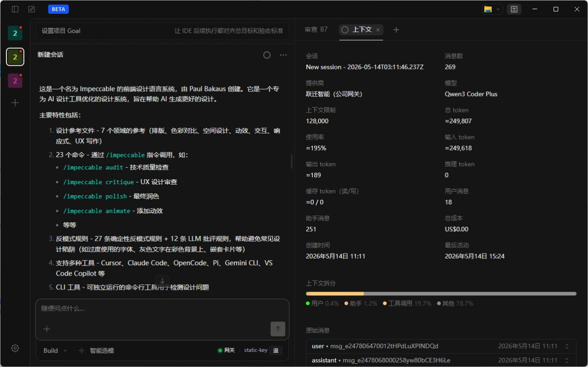Image resolution: width=588 pixels, height=367 pixels.
Task: Add a new project with plus icon
Action: coord(15,102)
